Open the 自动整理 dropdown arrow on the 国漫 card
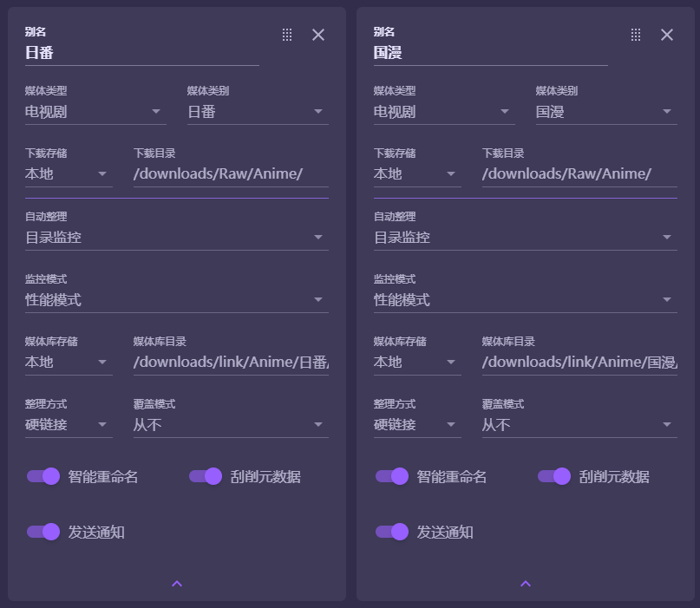 670,236
